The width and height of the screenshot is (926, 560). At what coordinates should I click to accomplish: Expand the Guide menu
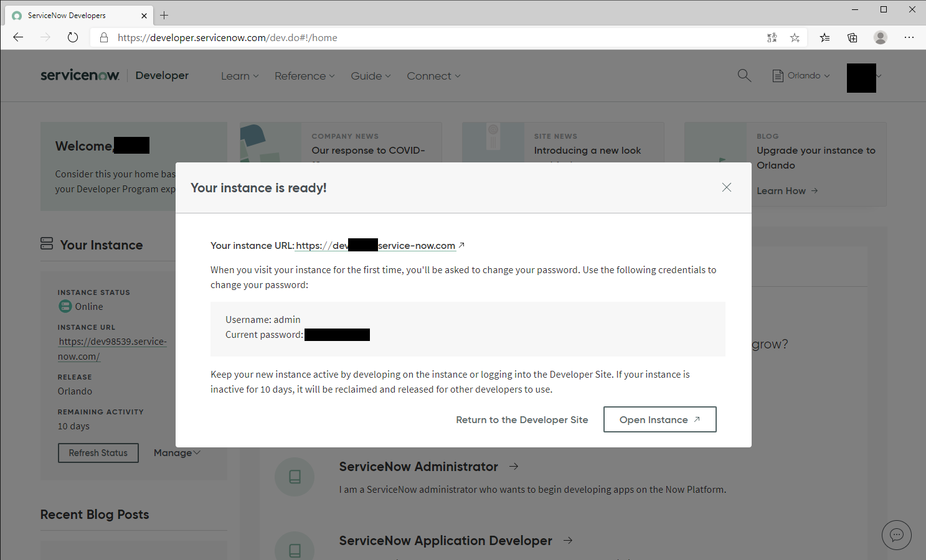[x=371, y=76]
